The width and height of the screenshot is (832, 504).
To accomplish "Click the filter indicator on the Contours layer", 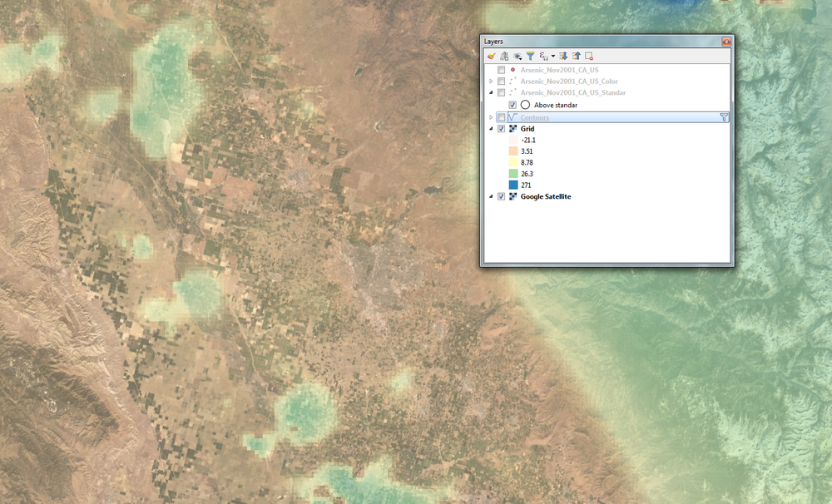I will [725, 117].
